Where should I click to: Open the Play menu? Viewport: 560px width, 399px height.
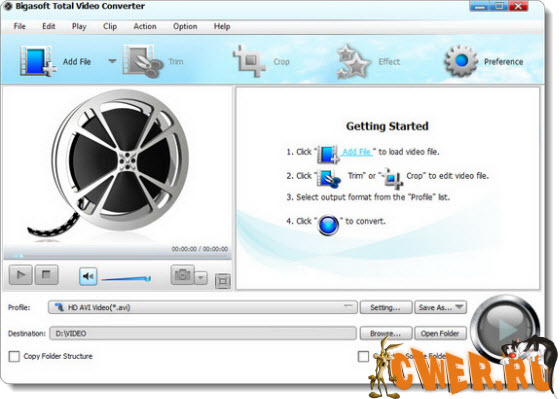79,26
